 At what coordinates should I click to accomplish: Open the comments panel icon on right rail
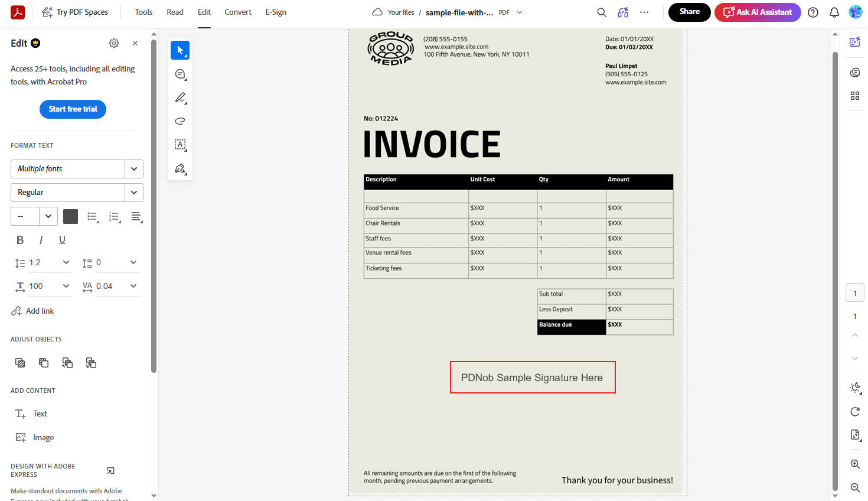[855, 72]
